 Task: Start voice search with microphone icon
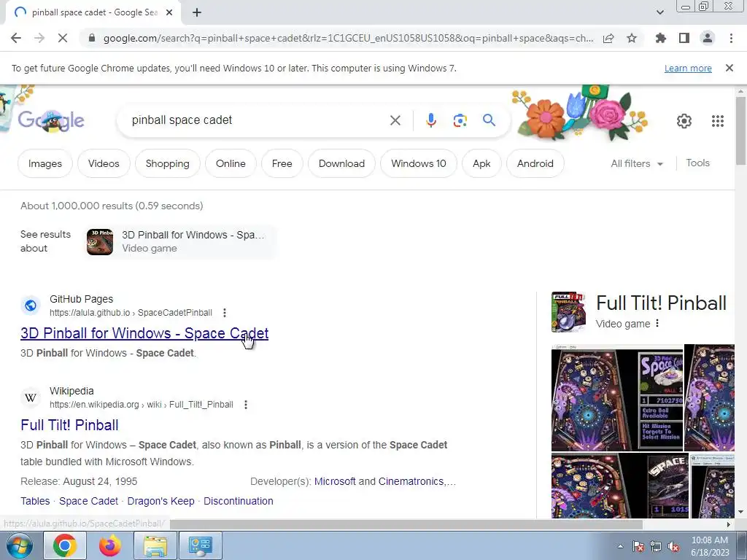[430, 120]
